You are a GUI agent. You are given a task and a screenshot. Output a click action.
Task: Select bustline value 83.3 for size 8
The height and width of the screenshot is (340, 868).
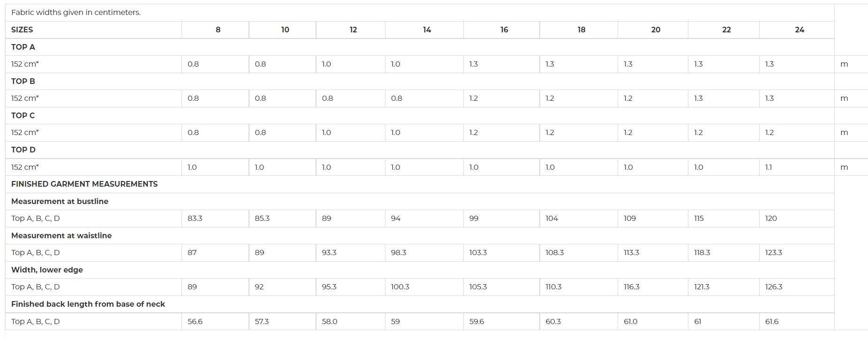(x=195, y=218)
